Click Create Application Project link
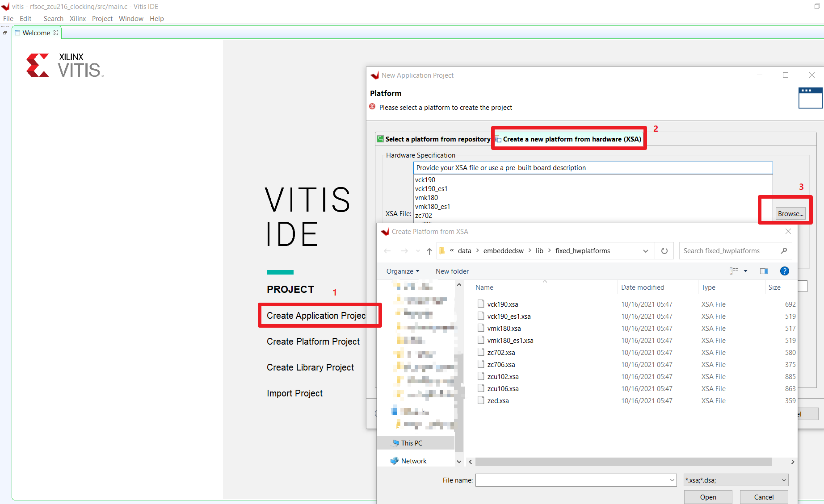The width and height of the screenshot is (824, 504). click(316, 315)
